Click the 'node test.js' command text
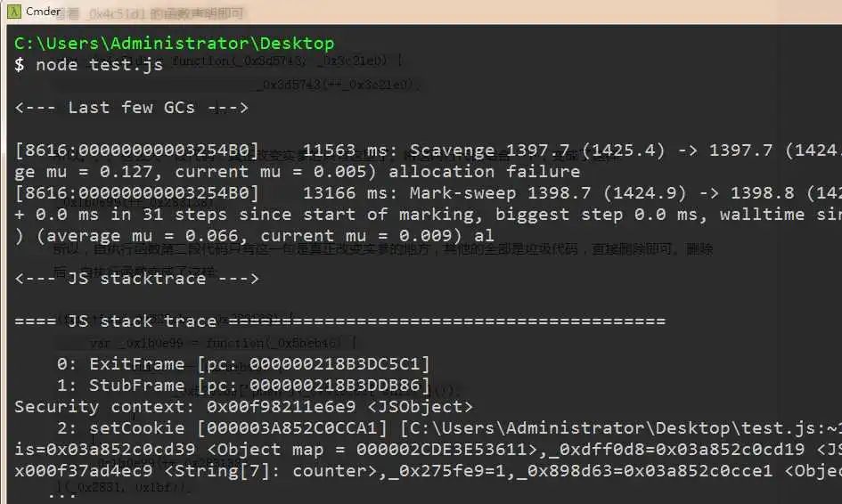Viewport: 842px width, 504px height. pyautogui.click(x=99, y=65)
